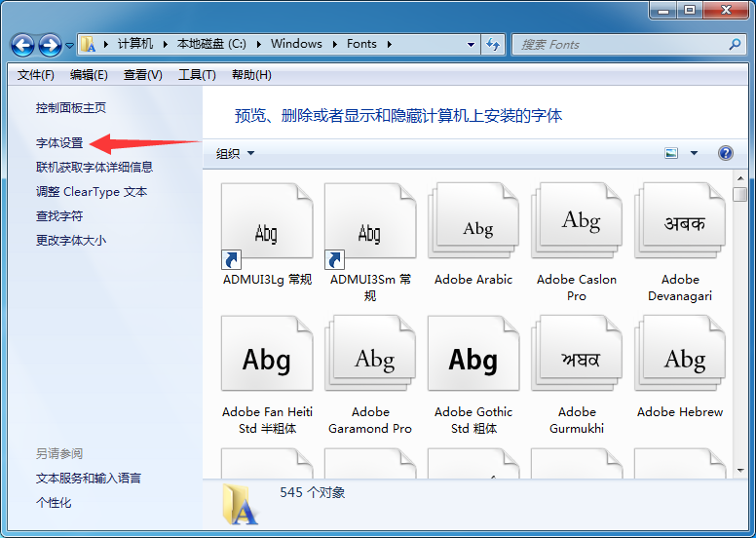Viewport: 756px width, 538px height.
Task: Click the 另请参阅 heading text
Action: point(59,453)
